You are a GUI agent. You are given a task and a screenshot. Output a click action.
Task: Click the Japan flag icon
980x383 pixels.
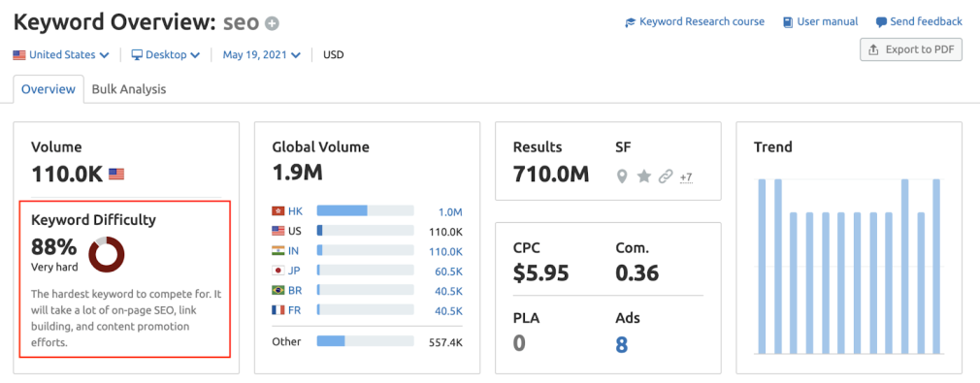click(x=278, y=271)
